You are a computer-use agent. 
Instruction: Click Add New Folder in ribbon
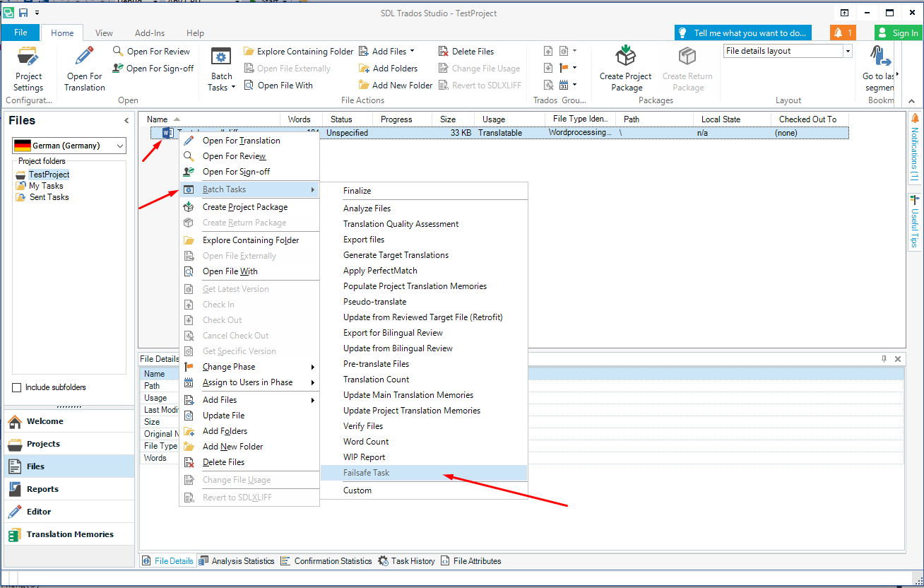tap(395, 86)
